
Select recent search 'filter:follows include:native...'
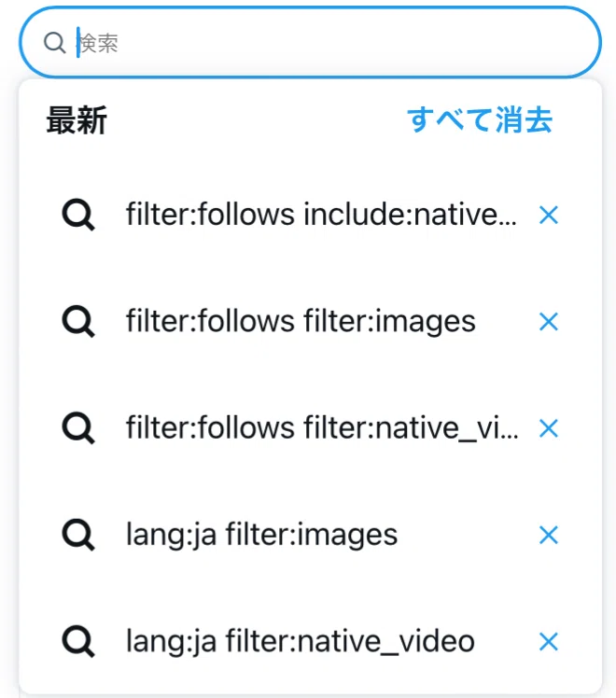[x=321, y=215]
